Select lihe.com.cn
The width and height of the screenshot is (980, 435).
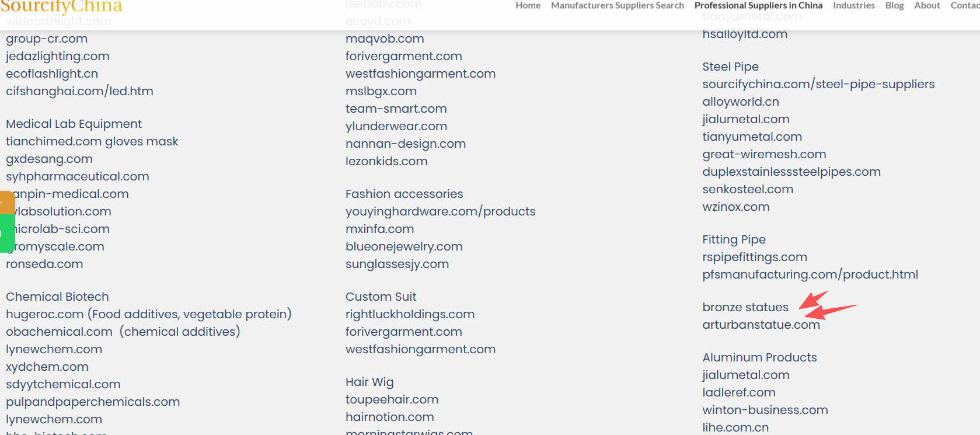735,428
